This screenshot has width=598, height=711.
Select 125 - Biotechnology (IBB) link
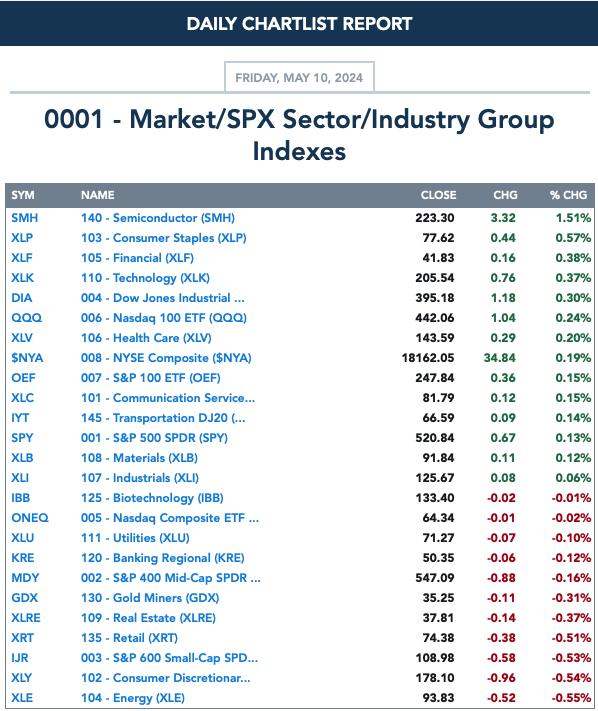(152, 497)
